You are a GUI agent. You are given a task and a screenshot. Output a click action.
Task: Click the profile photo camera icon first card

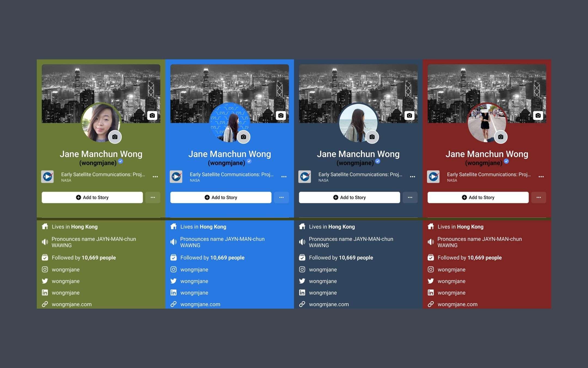(115, 137)
